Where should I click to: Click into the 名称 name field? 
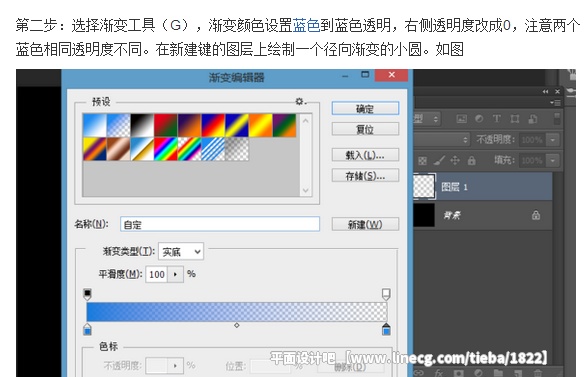pos(220,224)
